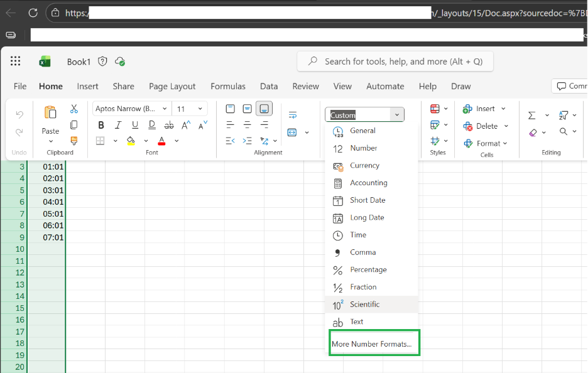The width and height of the screenshot is (588, 373).
Task: Click the Copy icon in Clipboard
Action: click(74, 125)
